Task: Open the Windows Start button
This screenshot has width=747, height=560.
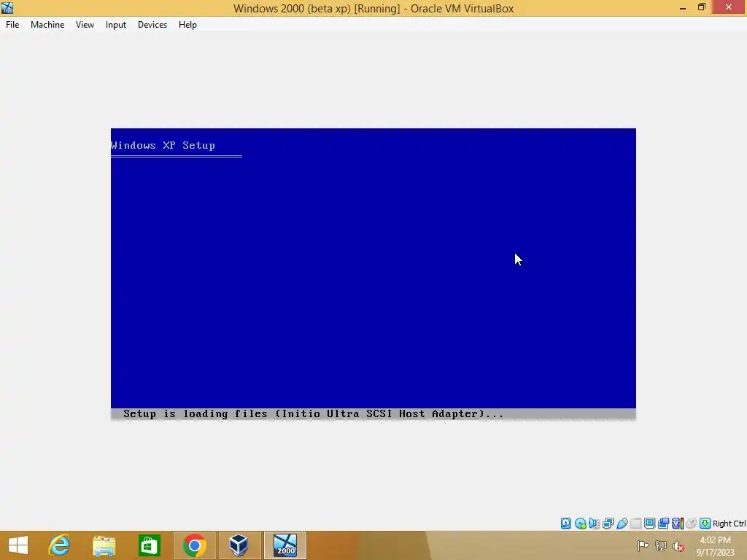Action: tap(18, 545)
